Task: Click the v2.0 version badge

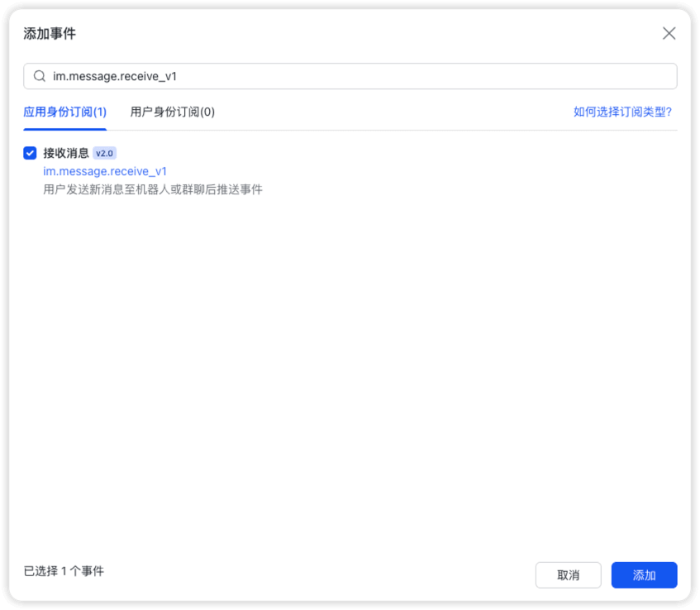Action: 105,153
